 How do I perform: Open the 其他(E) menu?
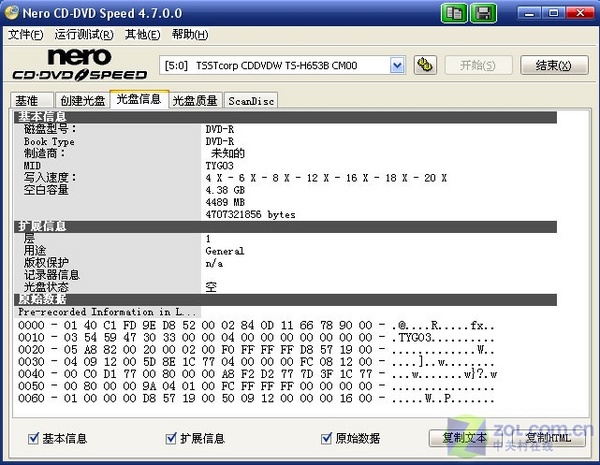(x=143, y=35)
